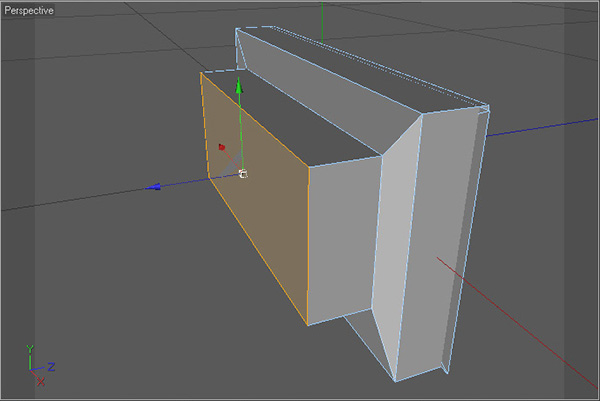Click the Z label on corner axis indicator
Screen dimensions: 600x401
click(x=51, y=367)
